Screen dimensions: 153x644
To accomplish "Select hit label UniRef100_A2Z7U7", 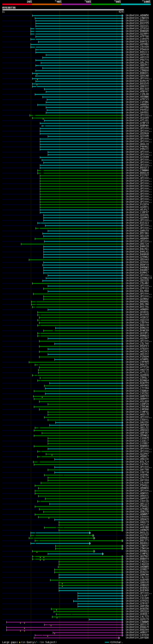I will pos(137,535).
